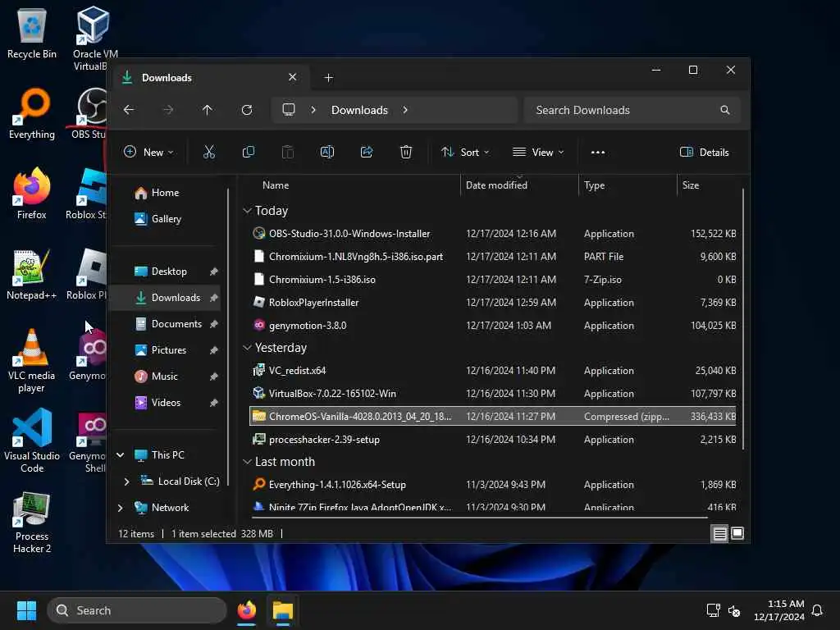Screen dimensions: 840x630
Task: Click the Share icon in toolbar
Action: point(367,152)
